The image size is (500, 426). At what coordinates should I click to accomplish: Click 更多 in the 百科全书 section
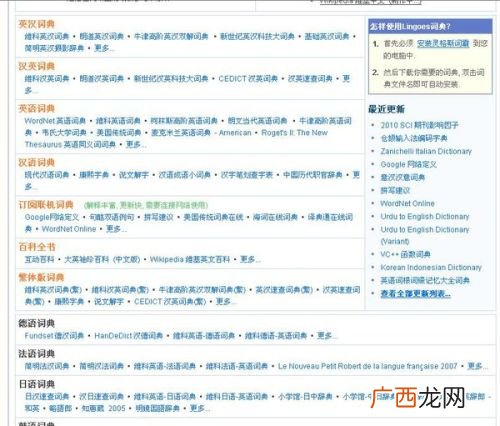(x=250, y=259)
